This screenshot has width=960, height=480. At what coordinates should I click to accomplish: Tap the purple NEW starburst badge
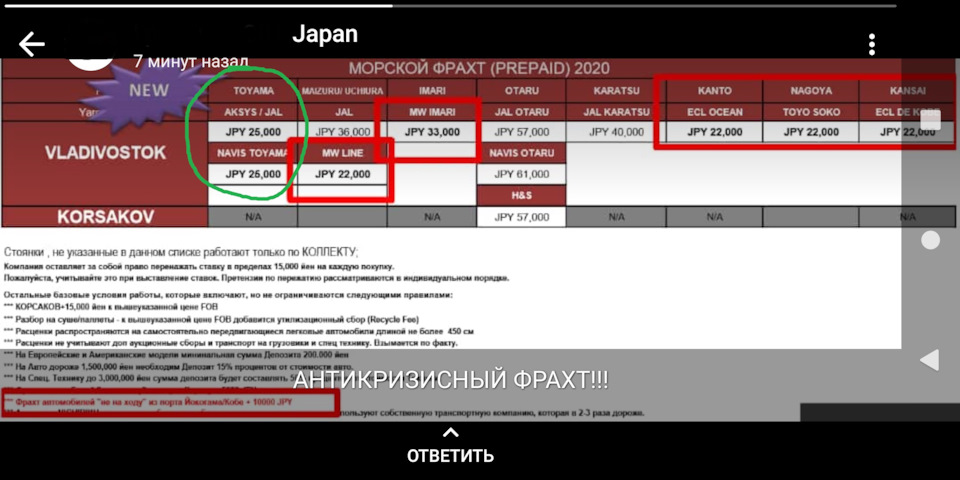[x=147, y=91]
